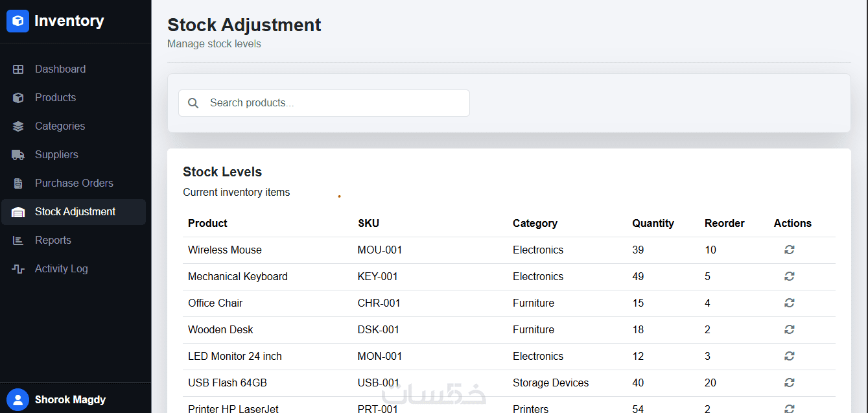Click the Inventory box logo icon
The width and height of the screenshot is (868, 413).
[18, 21]
